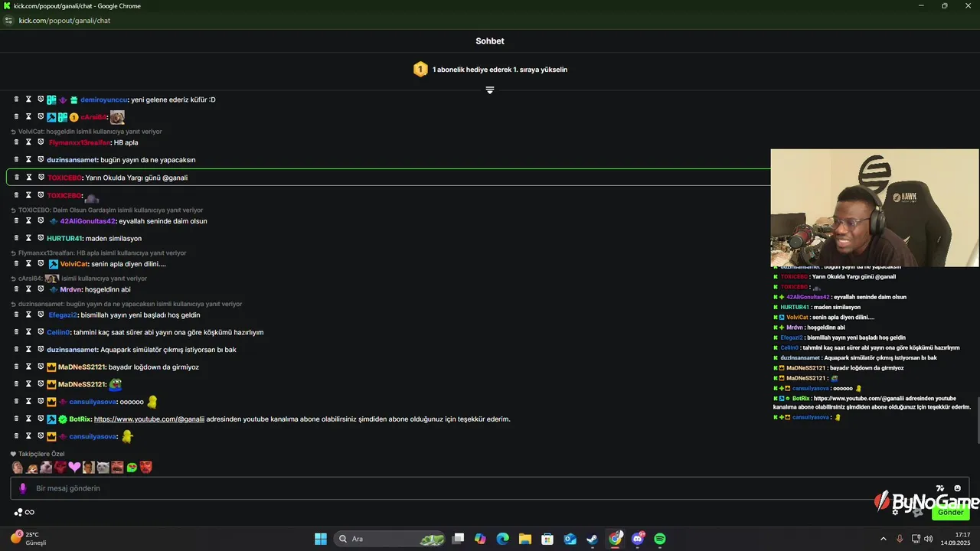This screenshot has height=551, width=980.
Task: Ban MaDNeSS2121 on the bayadır message
Action: coord(41,367)
